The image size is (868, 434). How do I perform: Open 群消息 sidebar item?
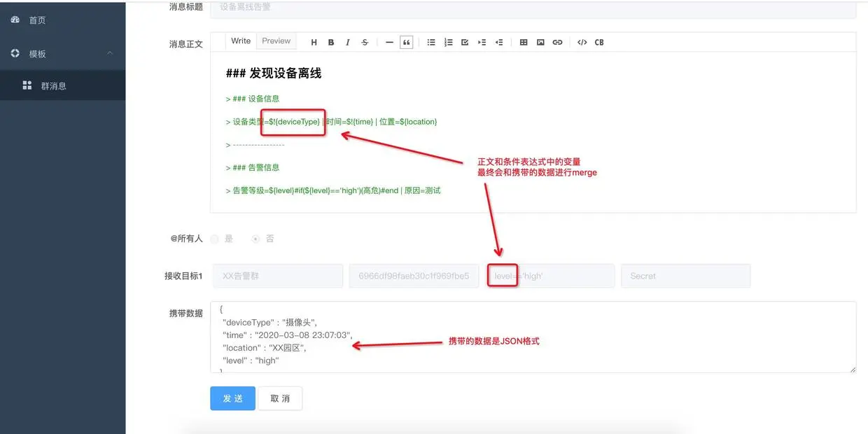click(62, 85)
